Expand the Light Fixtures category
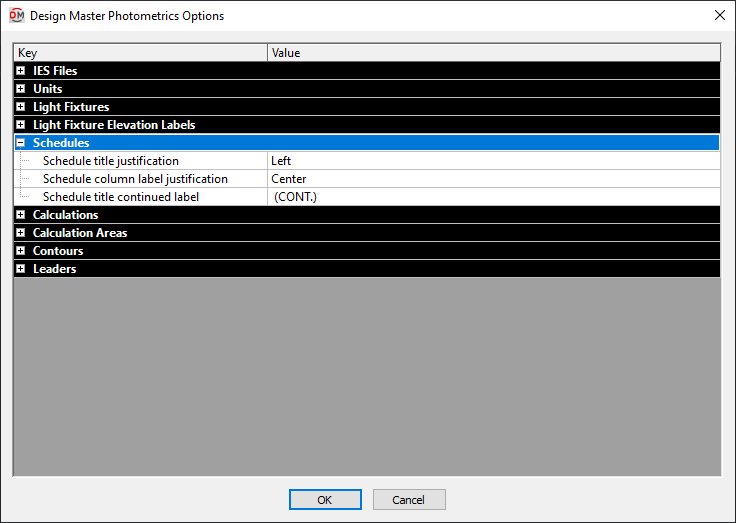This screenshot has width=736, height=523. pos(21,107)
